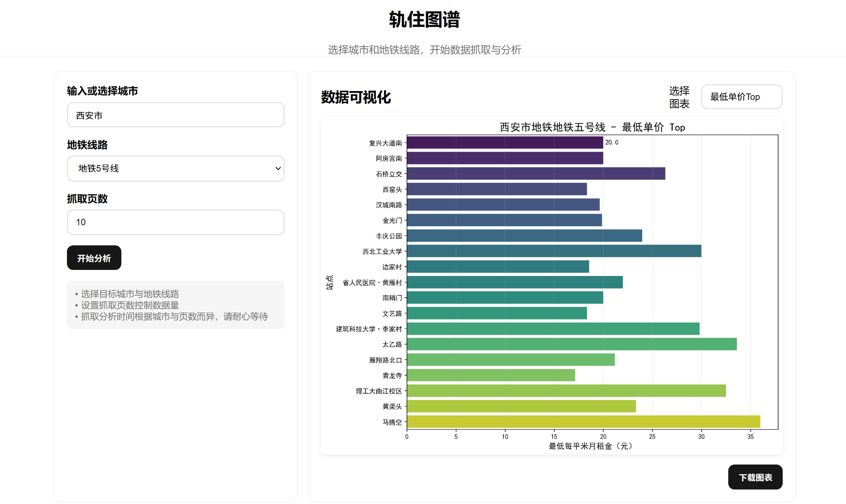
Task: Click the 下载图表 button
Action: (x=755, y=477)
